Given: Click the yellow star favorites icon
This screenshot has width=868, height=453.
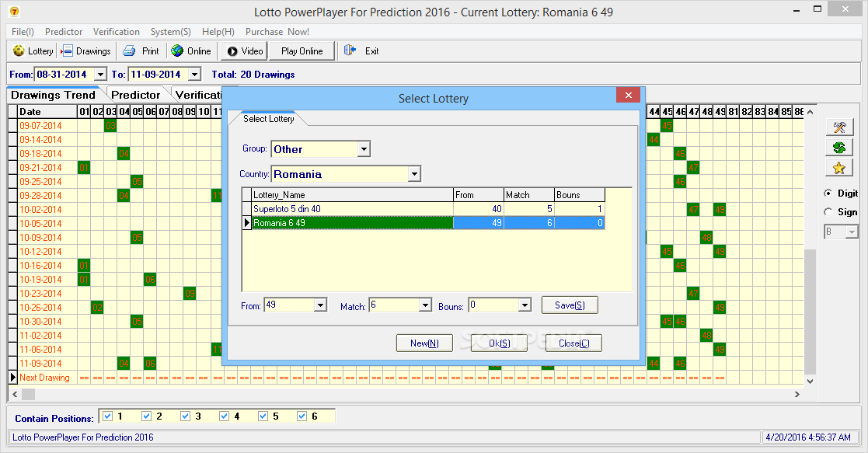Looking at the screenshot, I should [x=839, y=168].
